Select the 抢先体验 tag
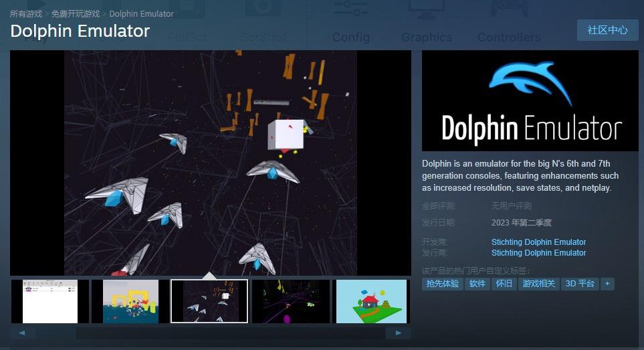644x350 pixels. pos(442,284)
